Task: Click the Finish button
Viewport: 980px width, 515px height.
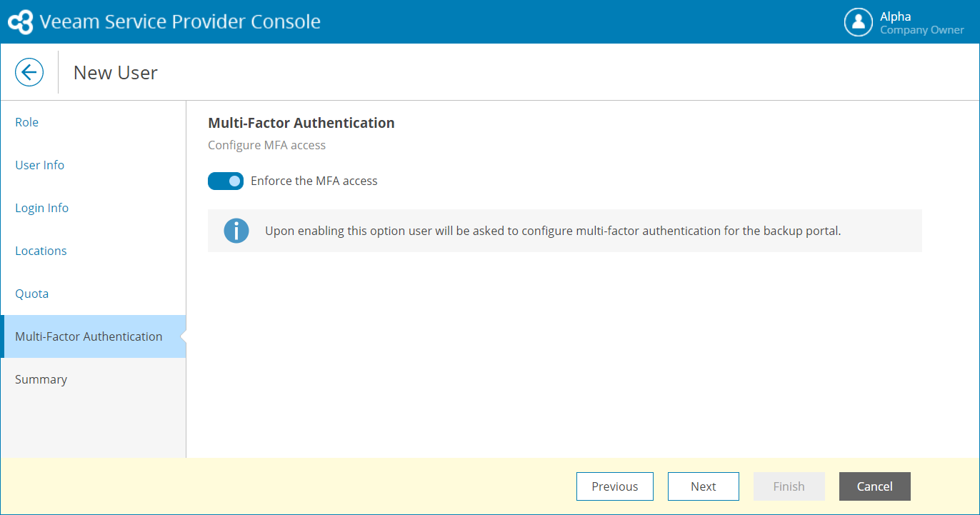Action: (x=789, y=486)
